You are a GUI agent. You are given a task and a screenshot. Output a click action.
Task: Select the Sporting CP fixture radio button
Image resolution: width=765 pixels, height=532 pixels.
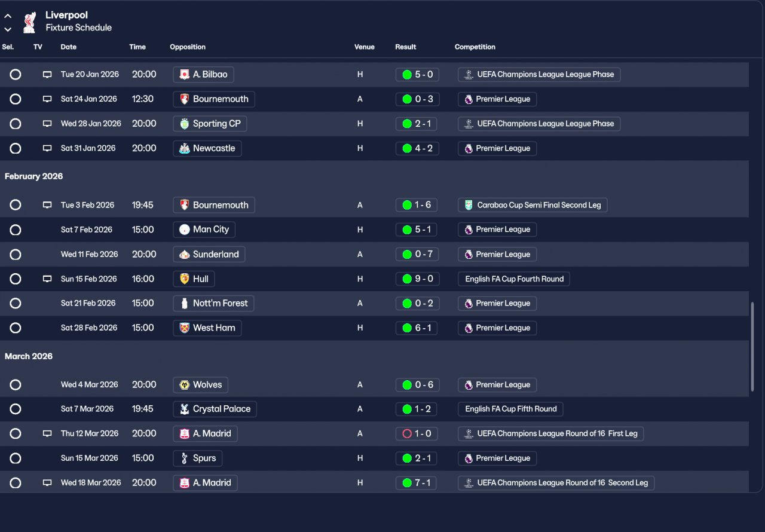pos(16,124)
